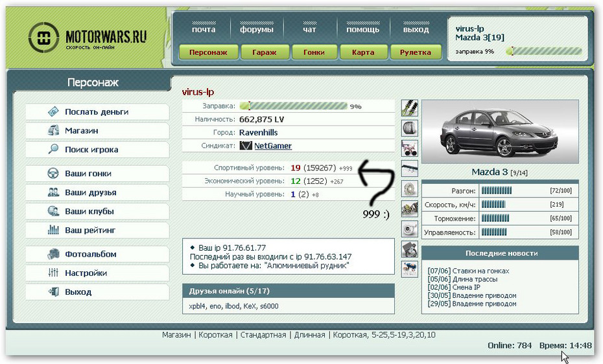Open помощь in the top menu

click(362, 29)
